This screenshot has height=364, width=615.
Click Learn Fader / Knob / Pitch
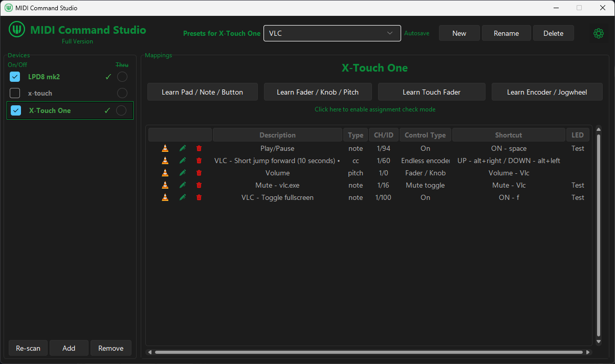pyautogui.click(x=318, y=92)
